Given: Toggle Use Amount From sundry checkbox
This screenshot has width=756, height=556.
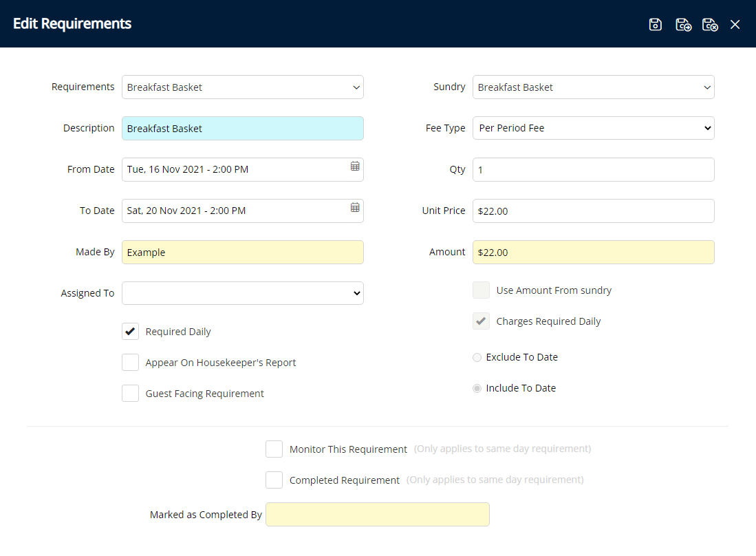Looking at the screenshot, I should point(481,290).
